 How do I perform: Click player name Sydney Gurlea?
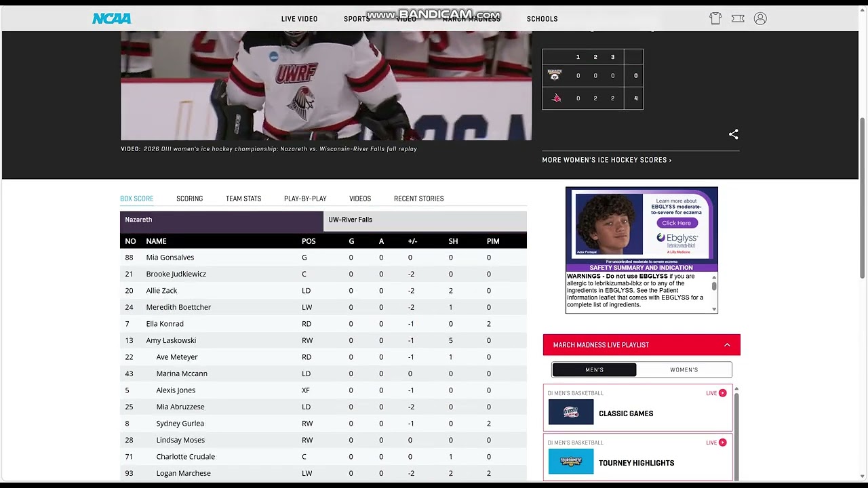[180, 424]
